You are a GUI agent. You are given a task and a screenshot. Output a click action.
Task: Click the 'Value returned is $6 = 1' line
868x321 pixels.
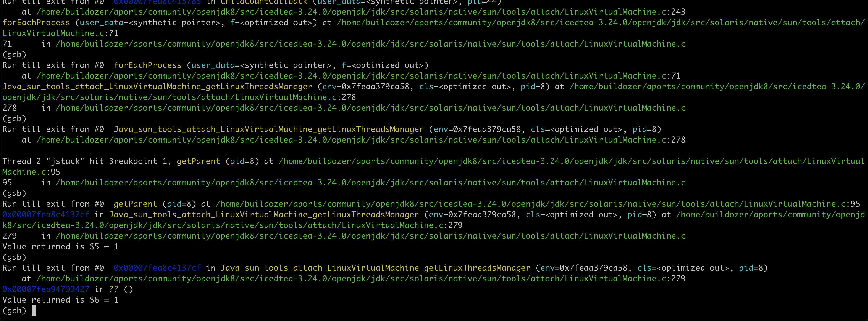pos(60,300)
